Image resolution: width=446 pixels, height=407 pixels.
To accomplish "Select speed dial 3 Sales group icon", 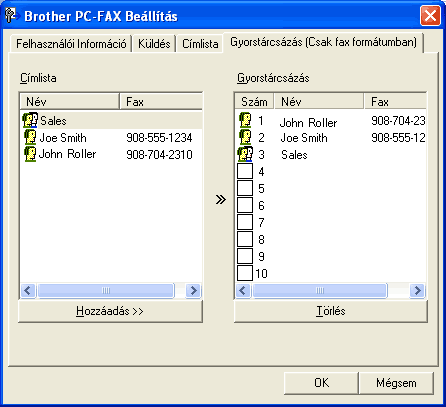I will coord(245,154).
